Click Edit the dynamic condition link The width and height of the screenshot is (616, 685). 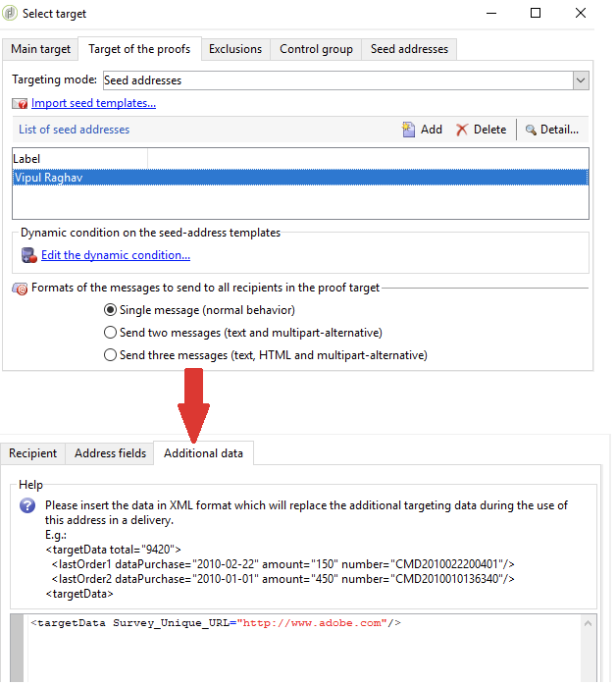[115, 255]
